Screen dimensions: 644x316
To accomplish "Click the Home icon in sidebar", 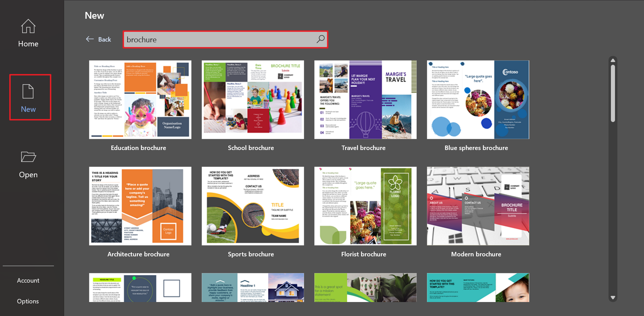I will [28, 32].
